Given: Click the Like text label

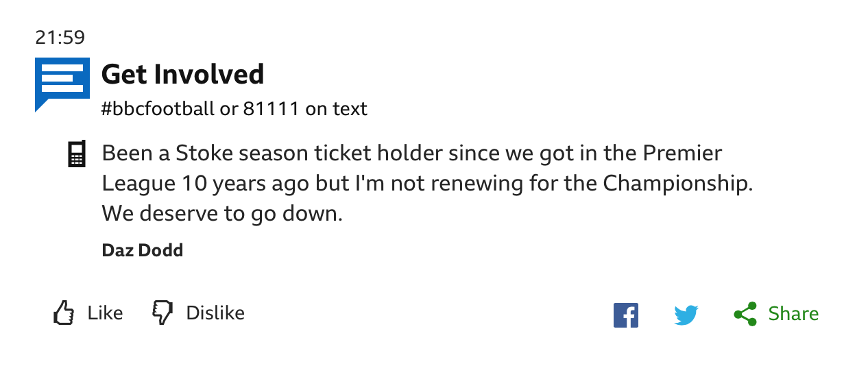Looking at the screenshot, I should (105, 313).
